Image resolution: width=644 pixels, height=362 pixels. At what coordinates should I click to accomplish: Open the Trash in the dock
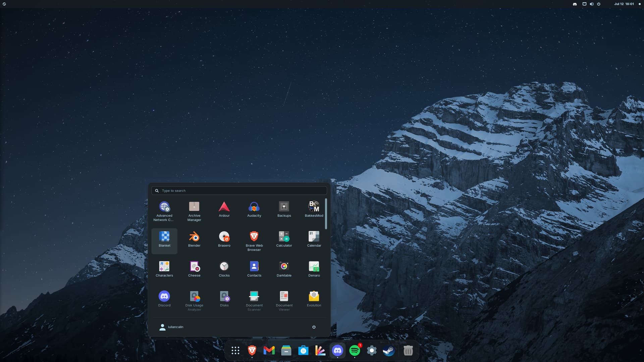pos(408,351)
